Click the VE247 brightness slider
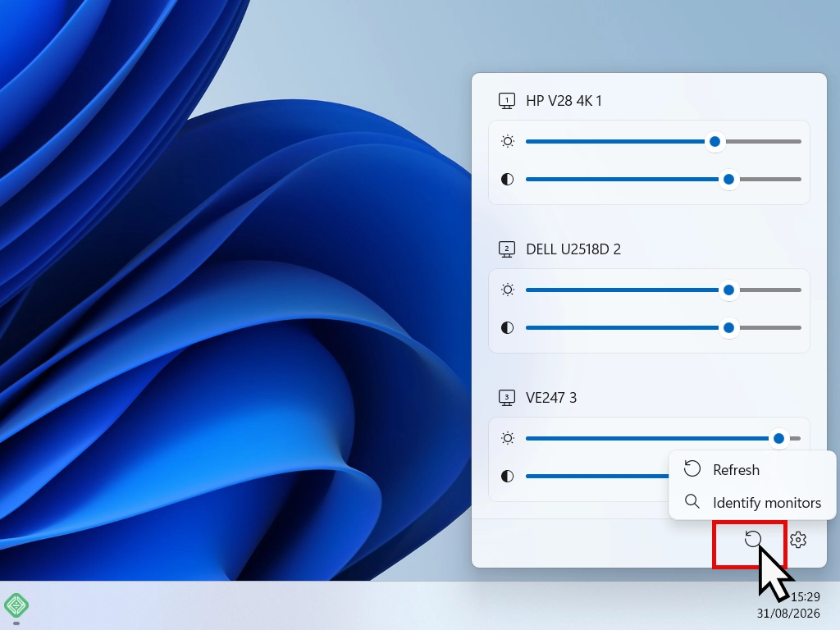 tap(663, 438)
